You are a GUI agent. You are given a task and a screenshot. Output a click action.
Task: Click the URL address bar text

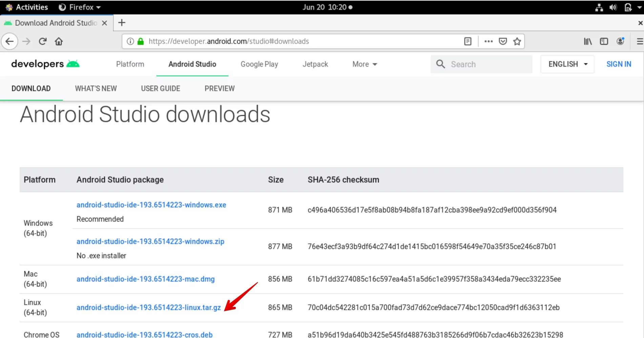[x=229, y=41]
